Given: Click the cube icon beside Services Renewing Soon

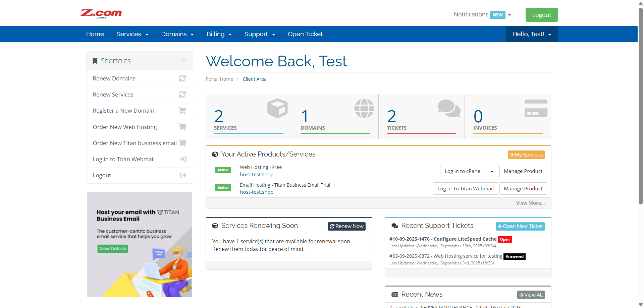Looking at the screenshot, I should coord(215,226).
